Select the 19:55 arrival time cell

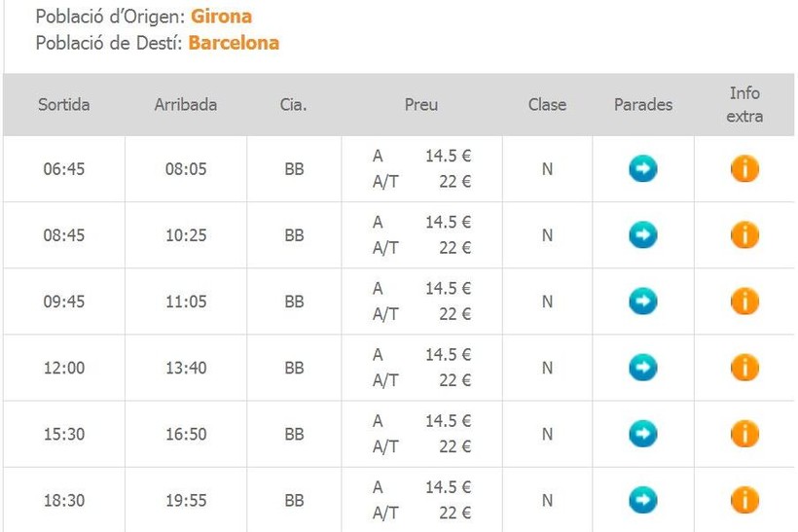tap(186, 501)
